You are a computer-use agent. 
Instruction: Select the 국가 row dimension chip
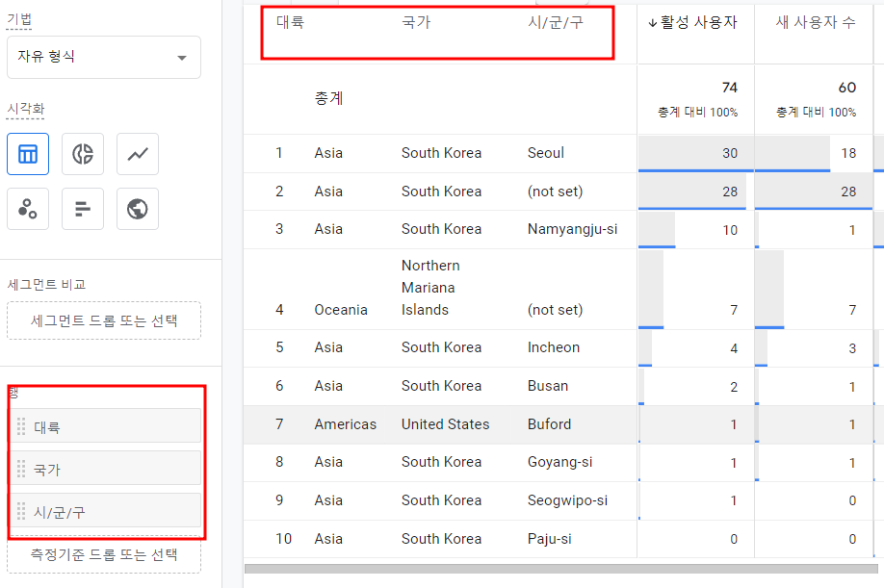(106, 468)
